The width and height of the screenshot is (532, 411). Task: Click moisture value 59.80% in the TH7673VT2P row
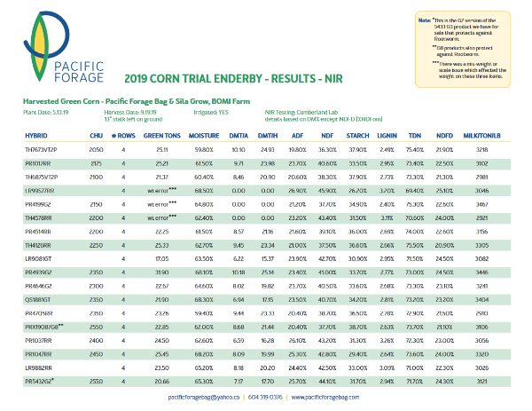pyautogui.click(x=204, y=150)
